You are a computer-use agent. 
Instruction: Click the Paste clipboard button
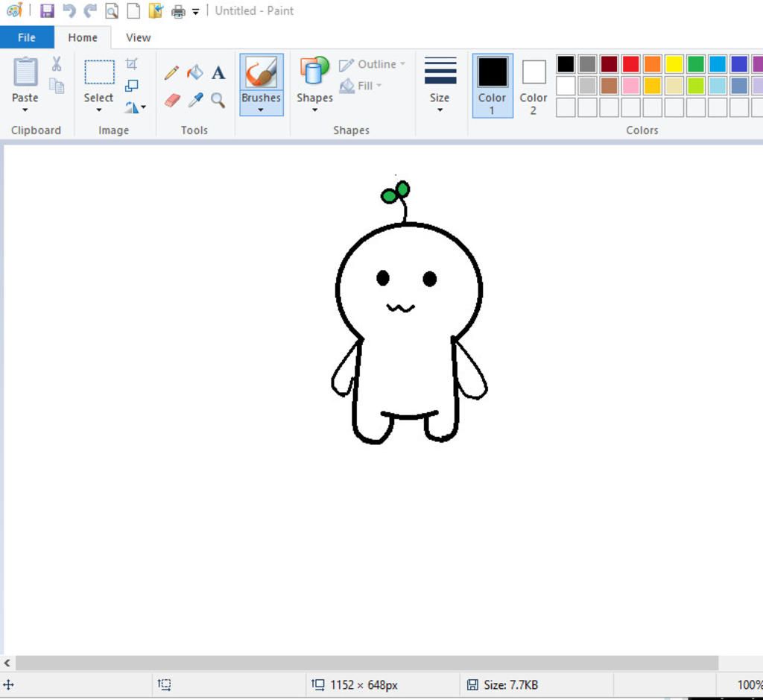point(25,80)
